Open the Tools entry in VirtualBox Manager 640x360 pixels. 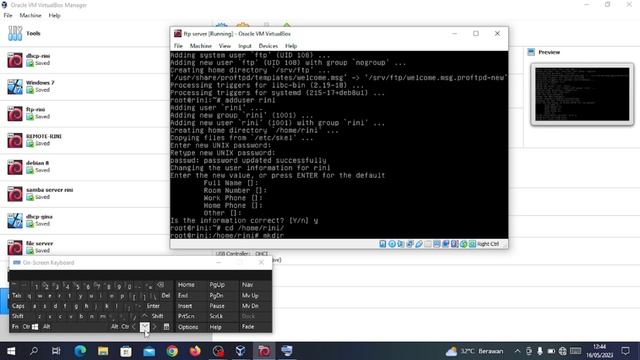(86, 33)
